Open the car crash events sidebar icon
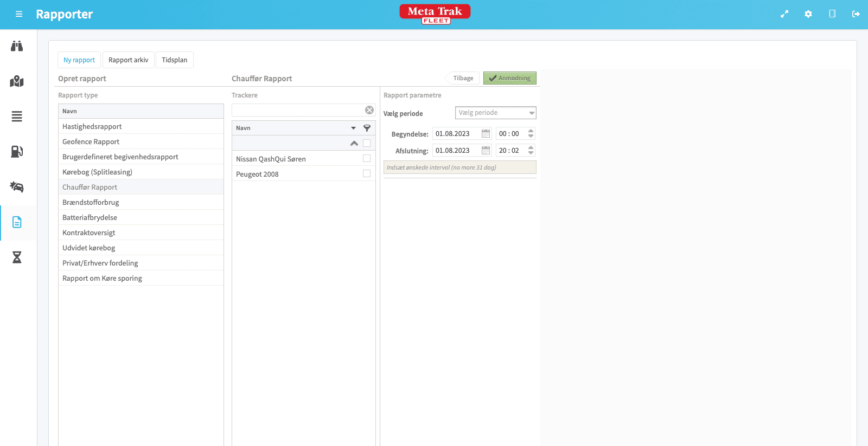This screenshot has width=868, height=446. pos(17,187)
